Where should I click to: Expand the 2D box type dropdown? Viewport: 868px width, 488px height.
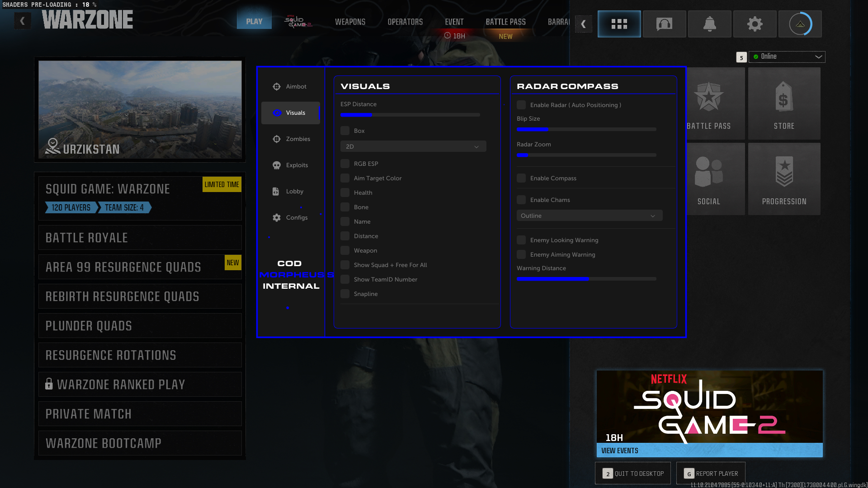[413, 147]
